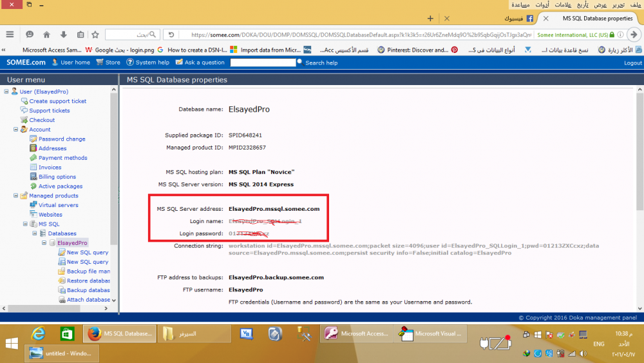644x363 pixels.
Task: Open Virtual servers
Action: click(x=59, y=205)
